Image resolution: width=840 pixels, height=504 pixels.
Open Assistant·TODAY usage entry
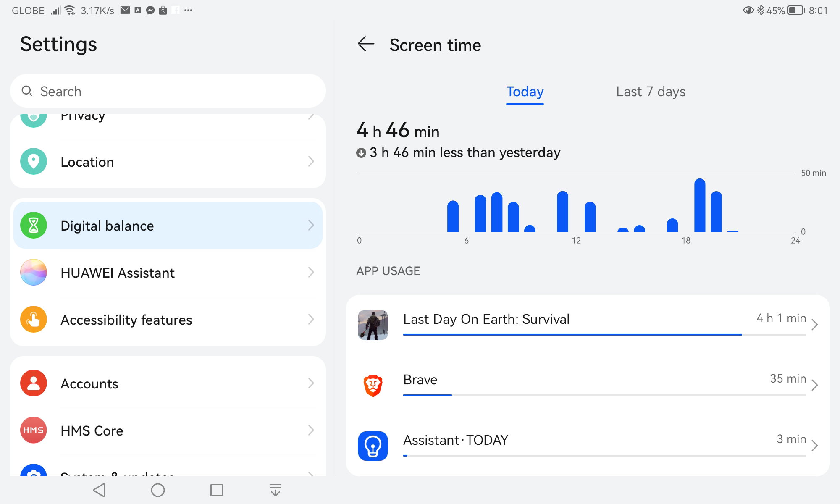[588, 446]
